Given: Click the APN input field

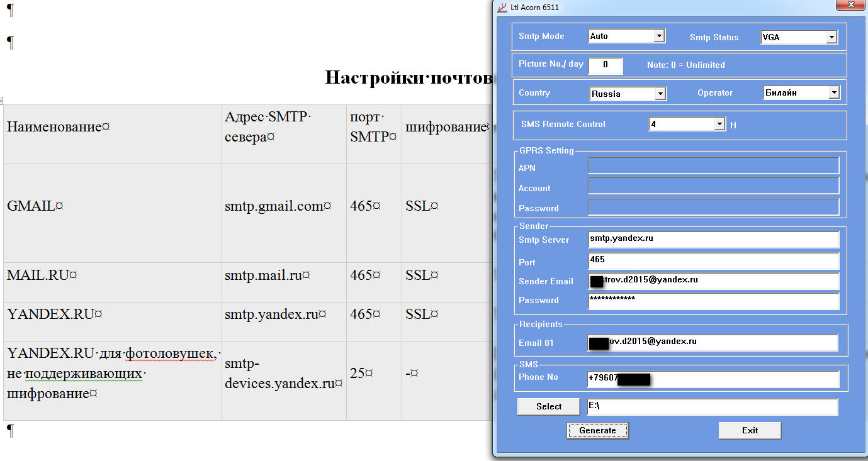Looking at the screenshot, I should point(714,165).
